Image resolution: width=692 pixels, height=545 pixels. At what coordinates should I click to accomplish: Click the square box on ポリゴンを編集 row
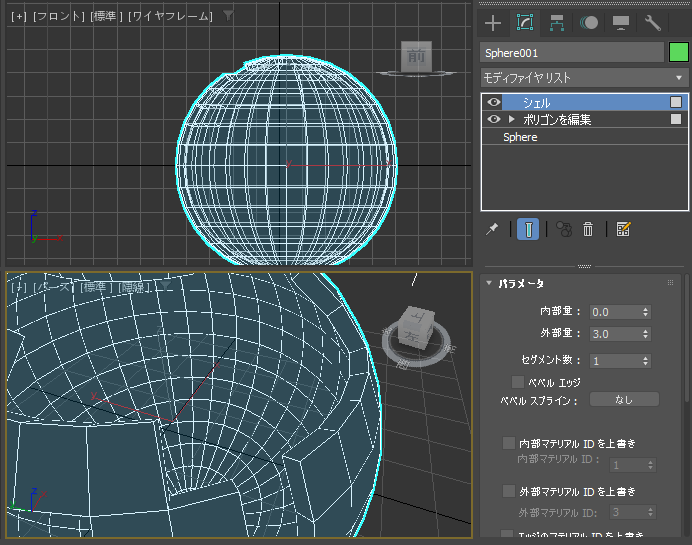[676, 119]
